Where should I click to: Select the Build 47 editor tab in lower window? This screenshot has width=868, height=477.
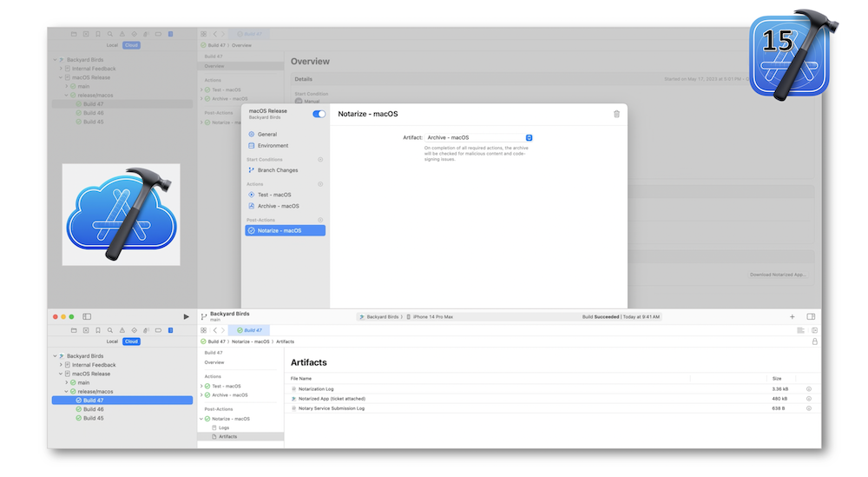(x=249, y=330)
